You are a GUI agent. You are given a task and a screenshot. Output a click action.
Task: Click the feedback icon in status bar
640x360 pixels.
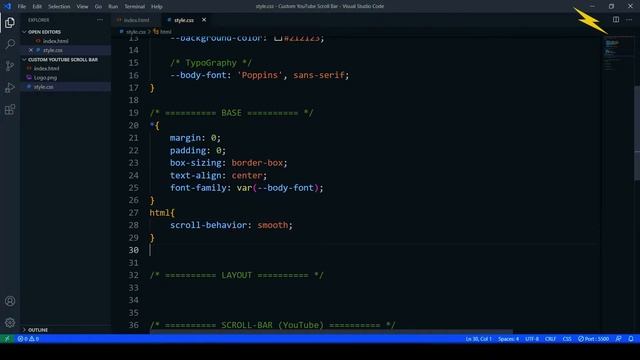click(618, 339)
